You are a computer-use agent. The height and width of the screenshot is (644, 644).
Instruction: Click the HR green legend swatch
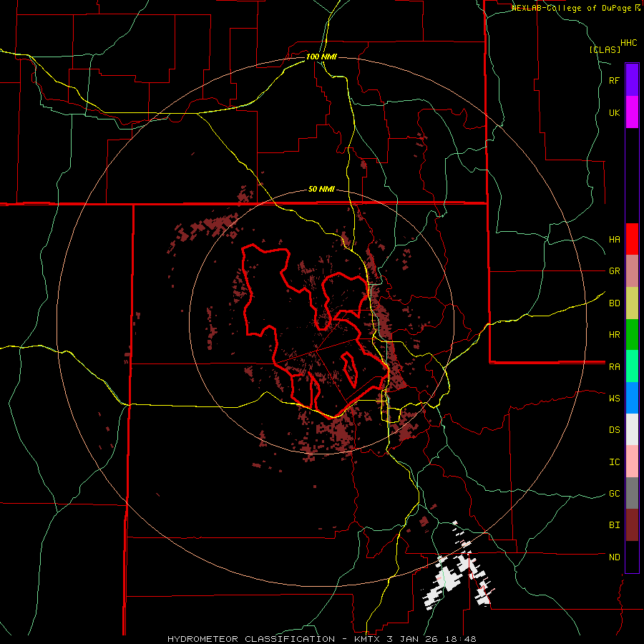click(632, 335)
